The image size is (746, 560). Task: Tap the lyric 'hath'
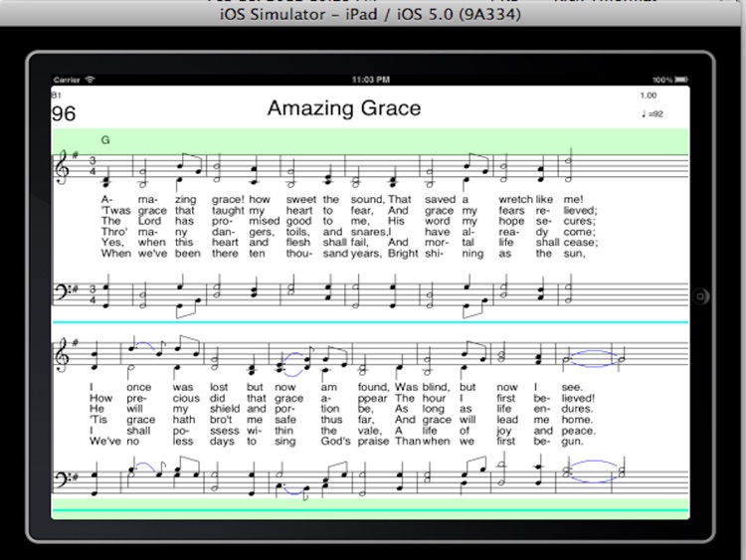(x=184, y=420)
